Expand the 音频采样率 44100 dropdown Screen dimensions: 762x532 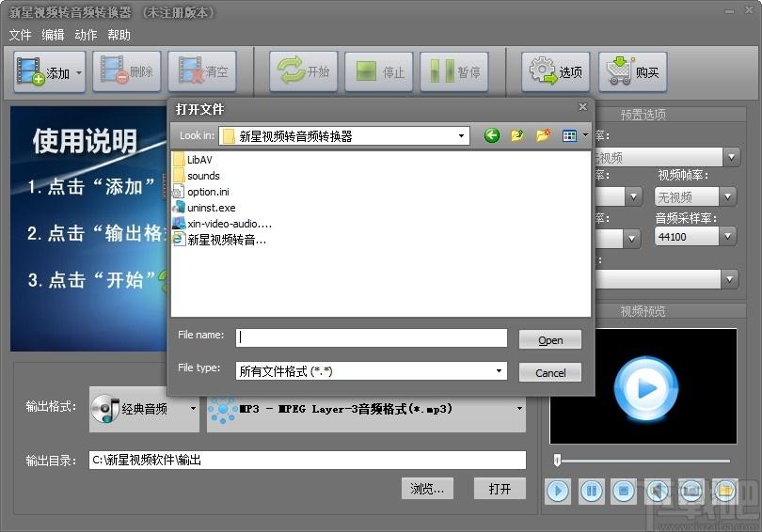click(x=727, y=236)
